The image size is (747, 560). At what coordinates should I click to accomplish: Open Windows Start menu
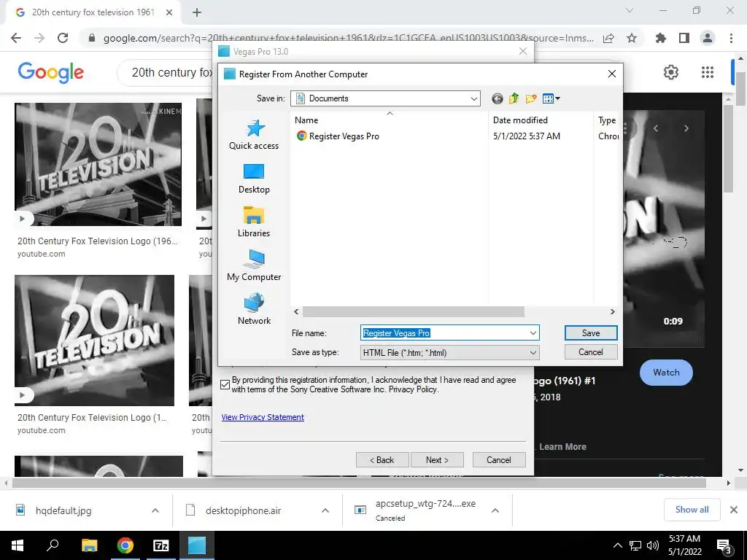(x=18, y=545)
